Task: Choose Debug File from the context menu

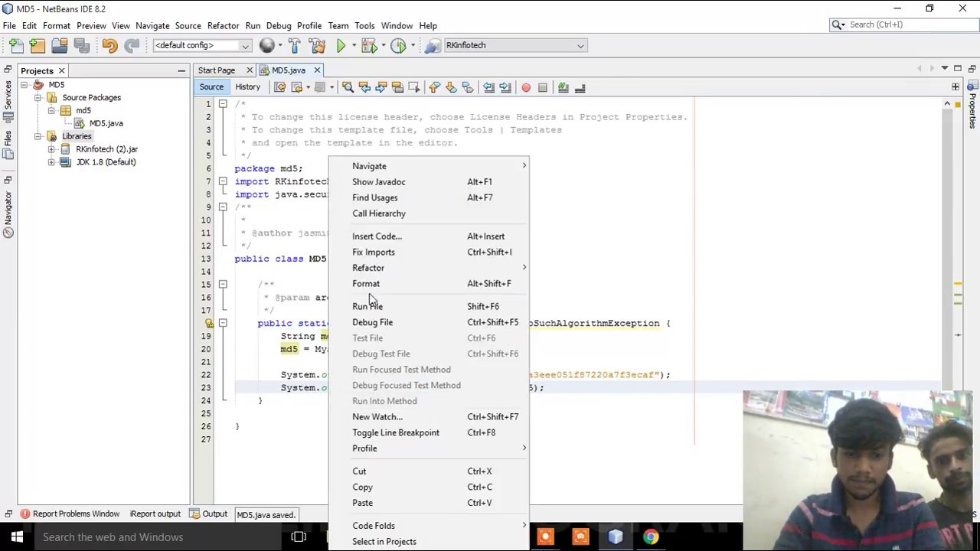Action: pyautogui.click(x=429, y=322)
